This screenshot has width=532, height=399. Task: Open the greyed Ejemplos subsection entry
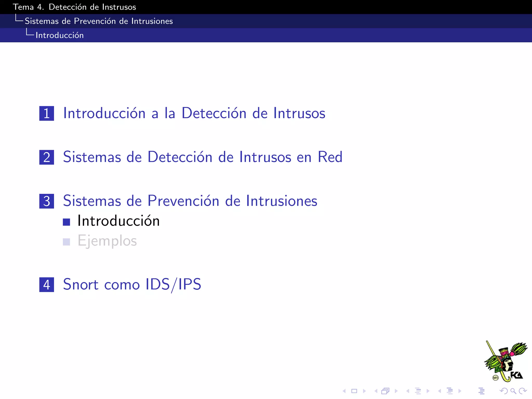click(x=107, y=241)
